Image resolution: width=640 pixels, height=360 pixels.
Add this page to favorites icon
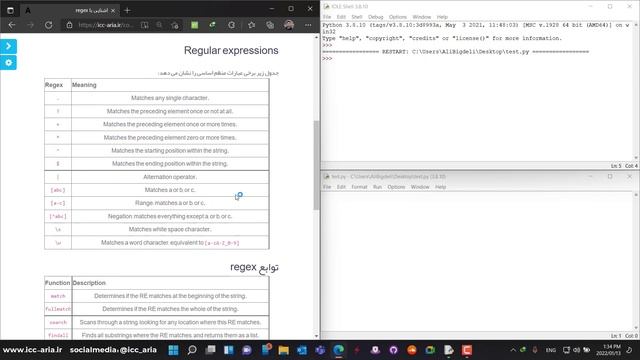(175, 25)
